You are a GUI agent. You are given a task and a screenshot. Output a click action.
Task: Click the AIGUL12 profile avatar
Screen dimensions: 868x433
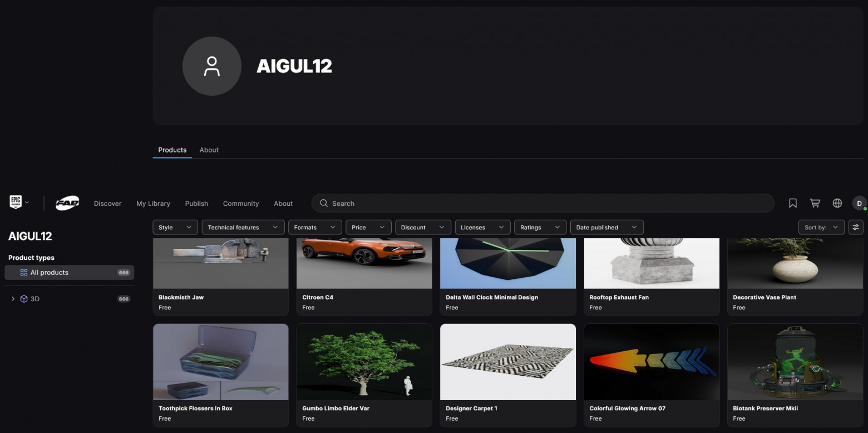212,66
